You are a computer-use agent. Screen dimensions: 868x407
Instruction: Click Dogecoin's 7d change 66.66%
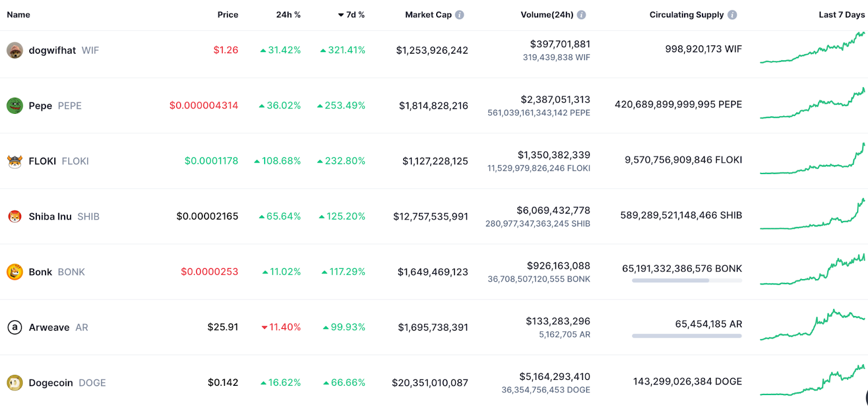point(344,383)
